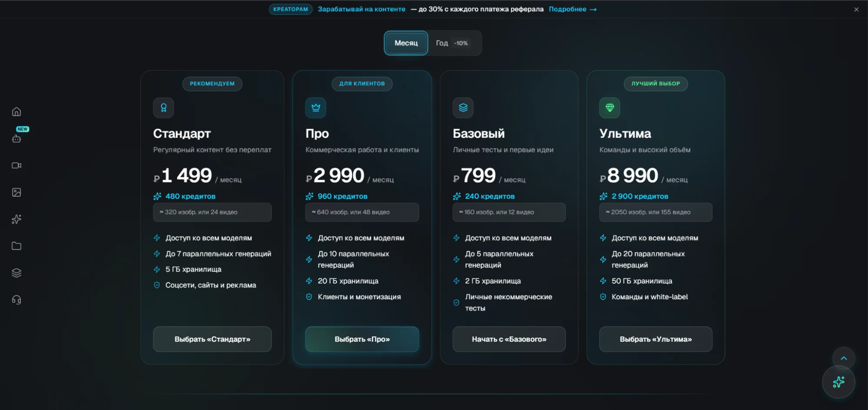Click Команды и высокий объём subtitle
Screen dimensions: 868x410
tap(645, 150)
